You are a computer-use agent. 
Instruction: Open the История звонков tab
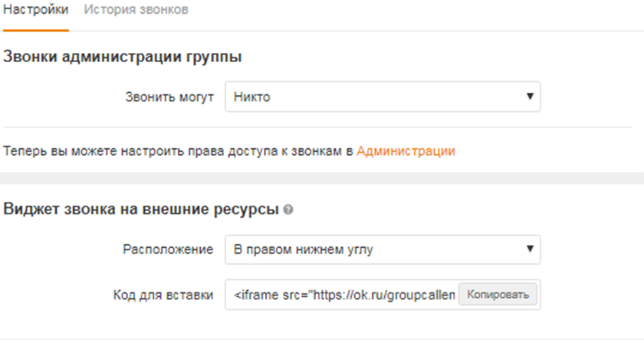[x=136, y=9]
